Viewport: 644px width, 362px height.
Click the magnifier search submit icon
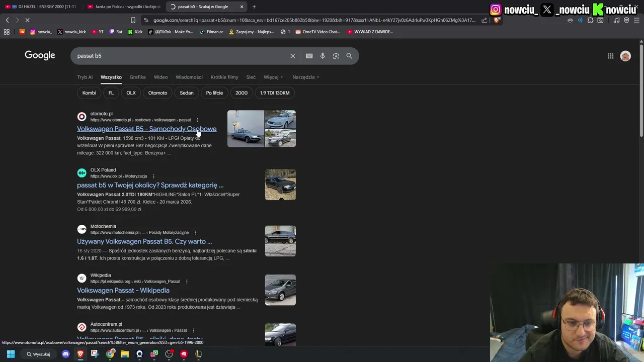tap(349, 56)
